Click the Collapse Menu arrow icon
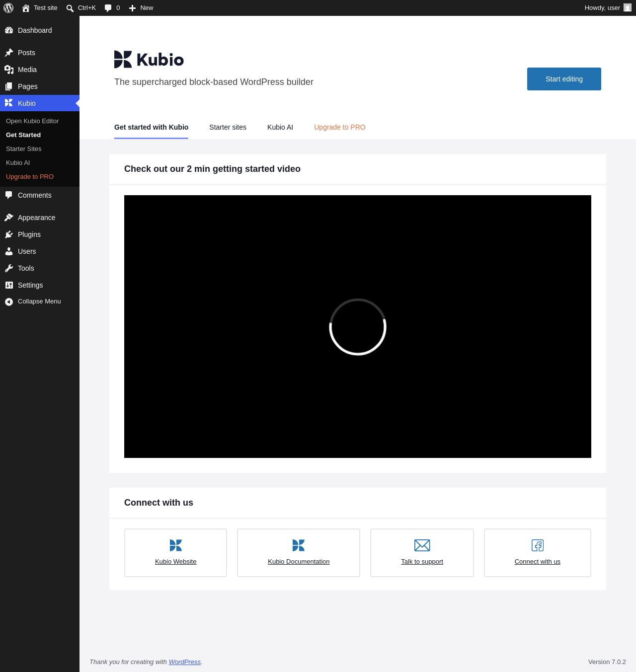The height and width of the screenshot is (672, 636). [9, 301]
